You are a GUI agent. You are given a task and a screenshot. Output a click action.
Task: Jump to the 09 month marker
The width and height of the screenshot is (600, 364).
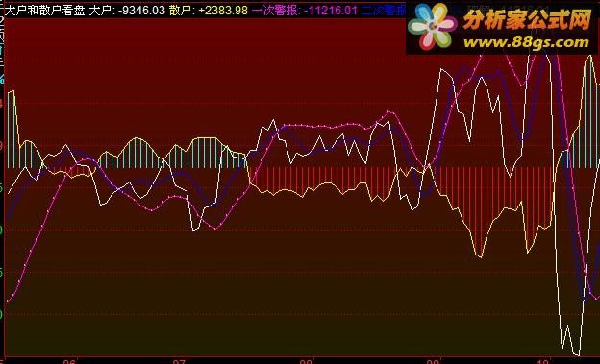coord(433,361)
